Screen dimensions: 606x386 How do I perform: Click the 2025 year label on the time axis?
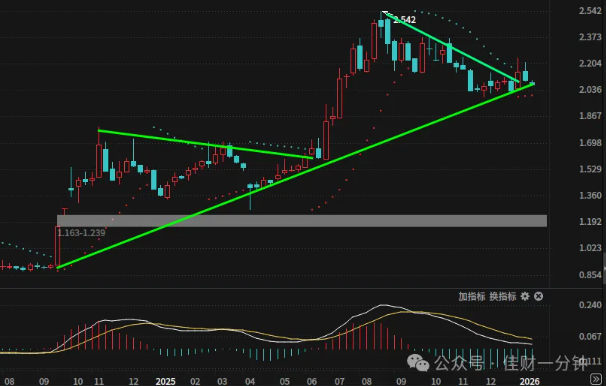click(165, 381)
